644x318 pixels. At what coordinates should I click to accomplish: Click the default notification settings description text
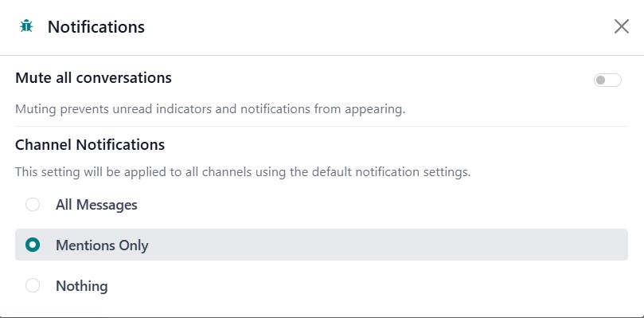[243, 171]
